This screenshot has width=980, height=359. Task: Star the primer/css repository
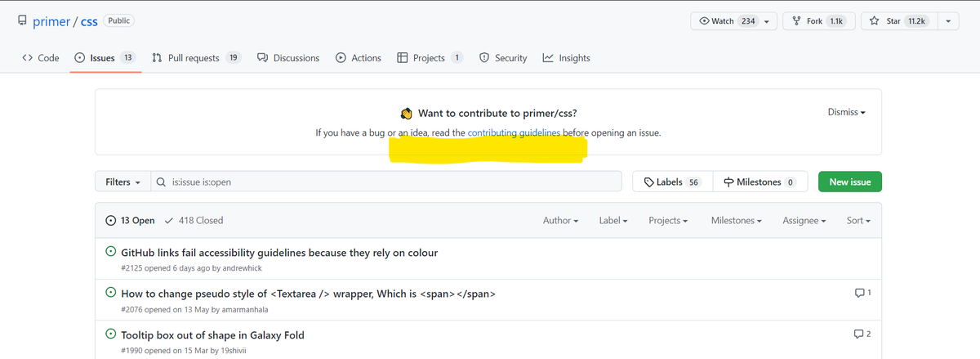[x=898, y=21]
